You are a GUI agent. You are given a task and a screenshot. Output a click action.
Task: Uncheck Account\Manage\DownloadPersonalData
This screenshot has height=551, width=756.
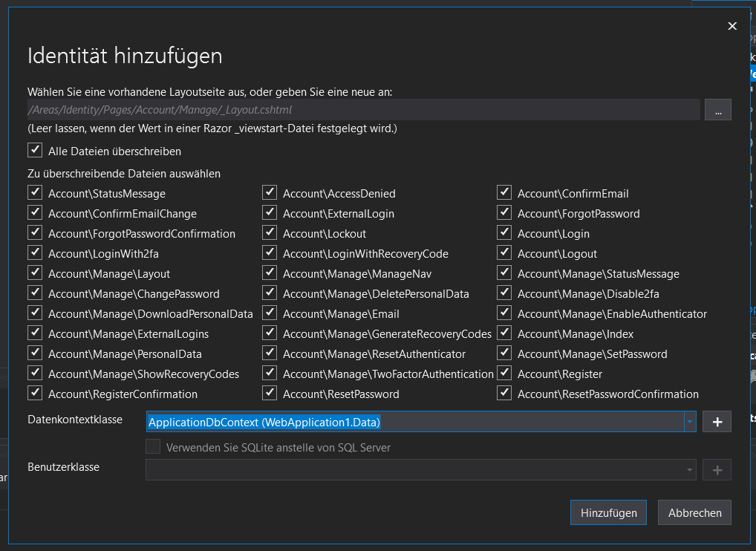[x=35, y=313]
